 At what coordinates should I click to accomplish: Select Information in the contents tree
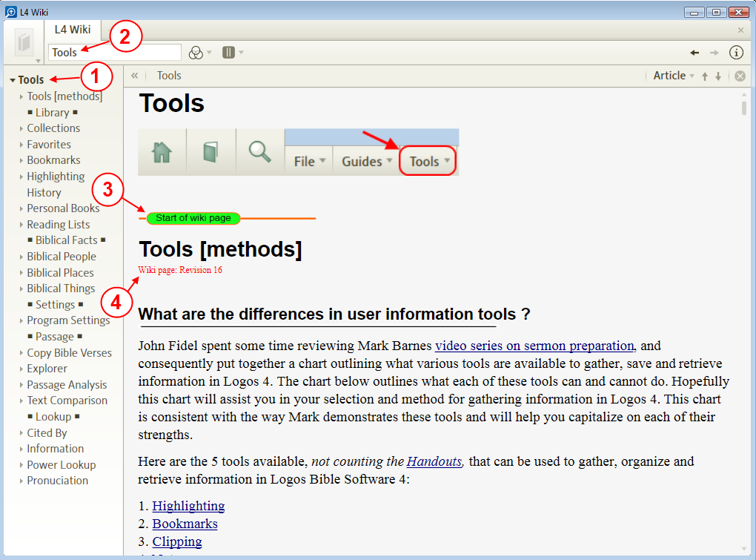pos(55,449)
